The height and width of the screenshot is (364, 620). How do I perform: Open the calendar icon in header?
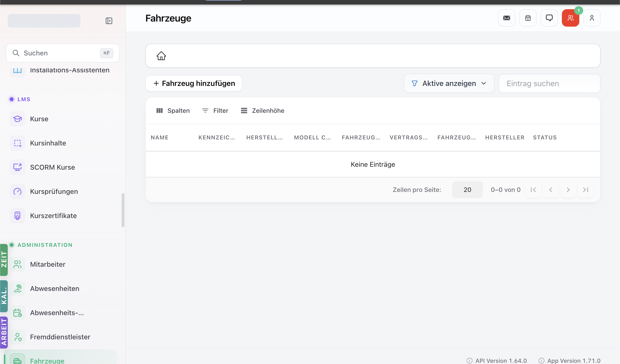(528, 18)
